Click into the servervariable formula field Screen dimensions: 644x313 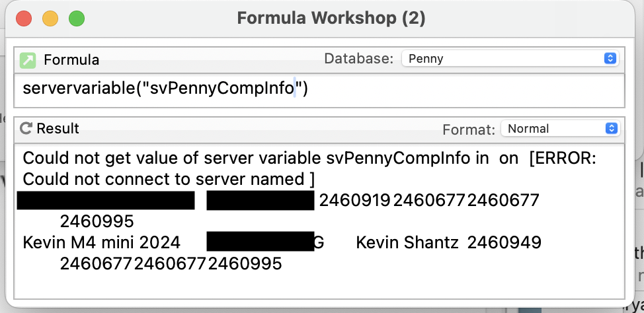[317, 89]
